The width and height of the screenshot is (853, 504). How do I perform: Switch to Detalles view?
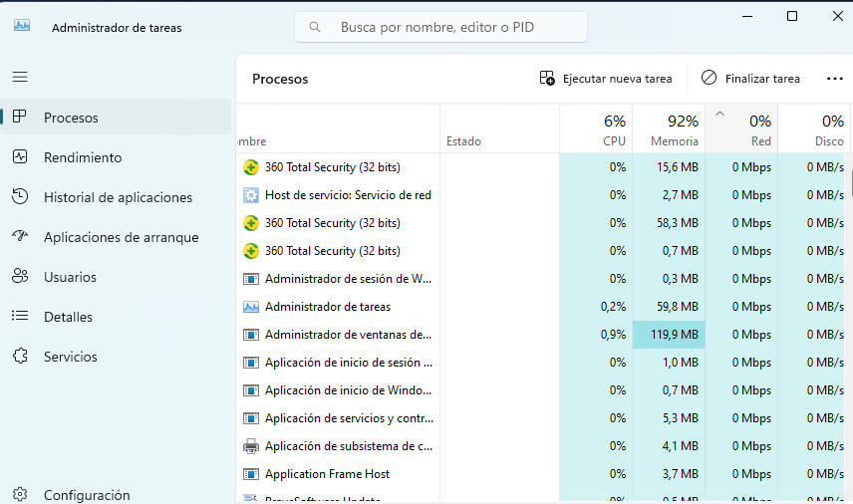pyautogui.click(x=116, y=317)
